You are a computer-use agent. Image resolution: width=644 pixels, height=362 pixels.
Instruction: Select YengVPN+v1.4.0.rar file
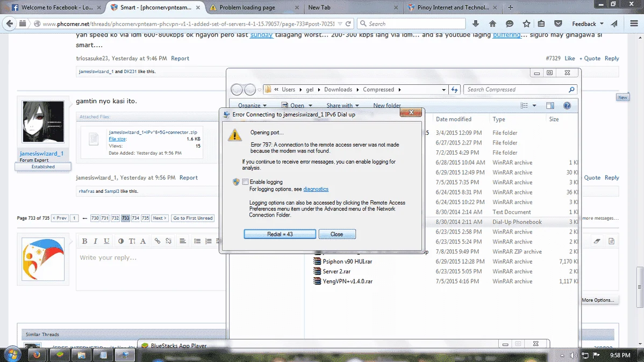point(347,281)
